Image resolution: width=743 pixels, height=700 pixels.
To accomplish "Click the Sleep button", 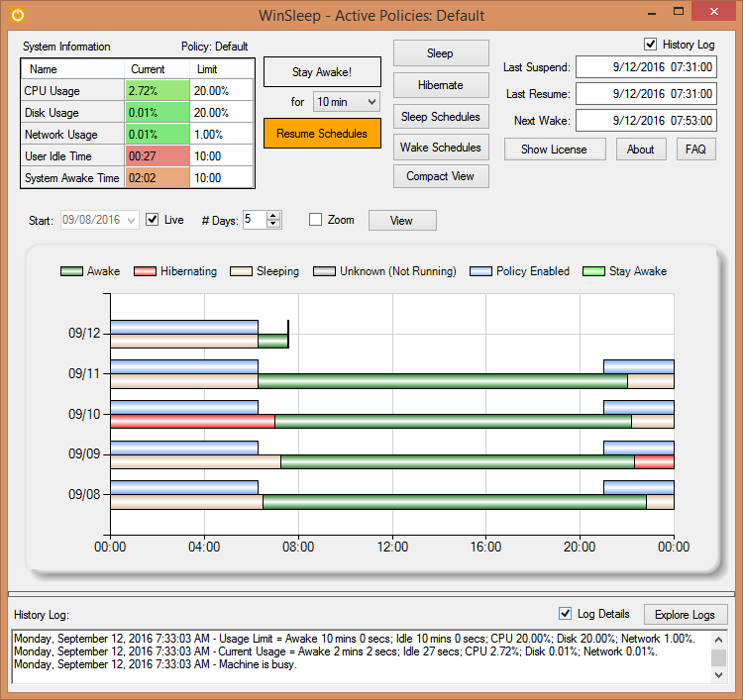I will point(441,53).
